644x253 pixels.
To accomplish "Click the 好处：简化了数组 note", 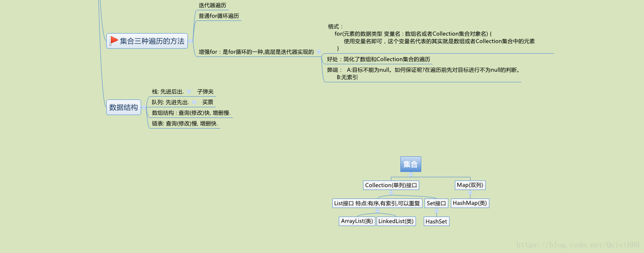I will [379, 59].
